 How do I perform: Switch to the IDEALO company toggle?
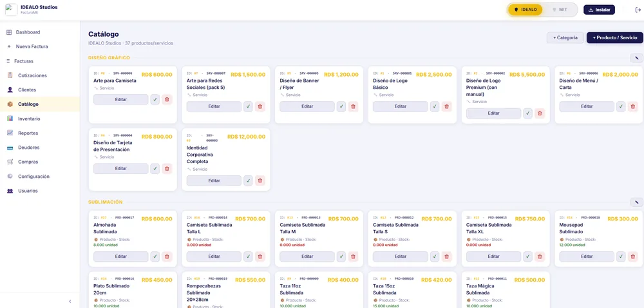coord(526,10)
